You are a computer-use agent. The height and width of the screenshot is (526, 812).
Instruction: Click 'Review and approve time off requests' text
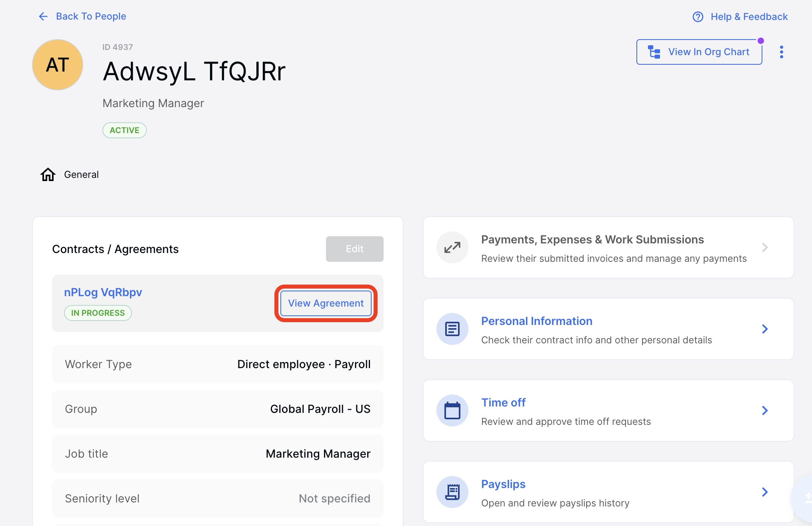tap(566, 422)
